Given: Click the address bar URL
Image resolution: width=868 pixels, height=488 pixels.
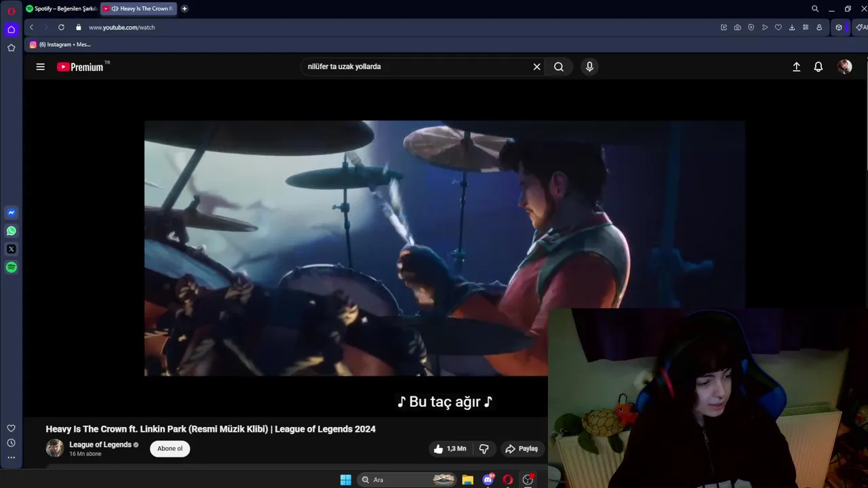Looking at the screenshot, I should point(122,27).
